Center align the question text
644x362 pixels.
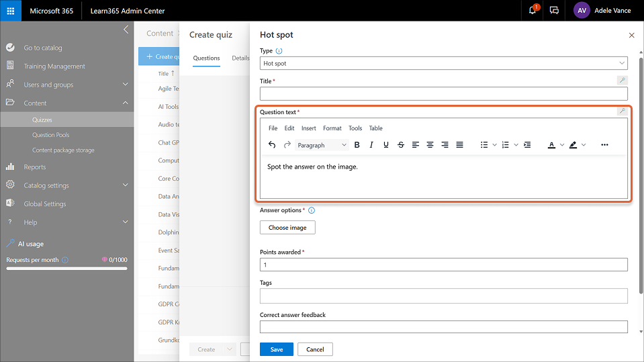pyautogui.click(x=430, y=145)
